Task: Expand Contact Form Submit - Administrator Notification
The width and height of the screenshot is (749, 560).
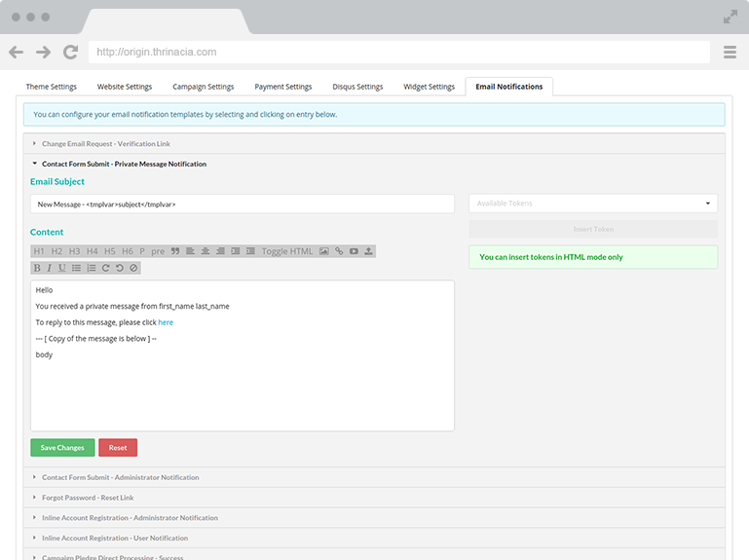Action: click(x=374, y=477)
